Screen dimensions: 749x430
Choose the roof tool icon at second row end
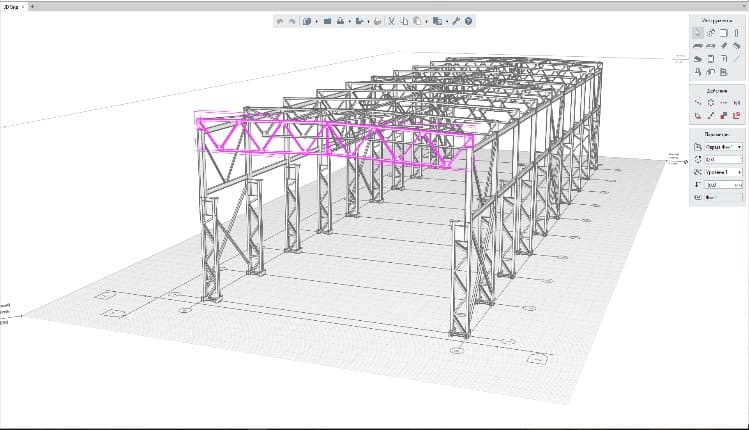[737, 46]
